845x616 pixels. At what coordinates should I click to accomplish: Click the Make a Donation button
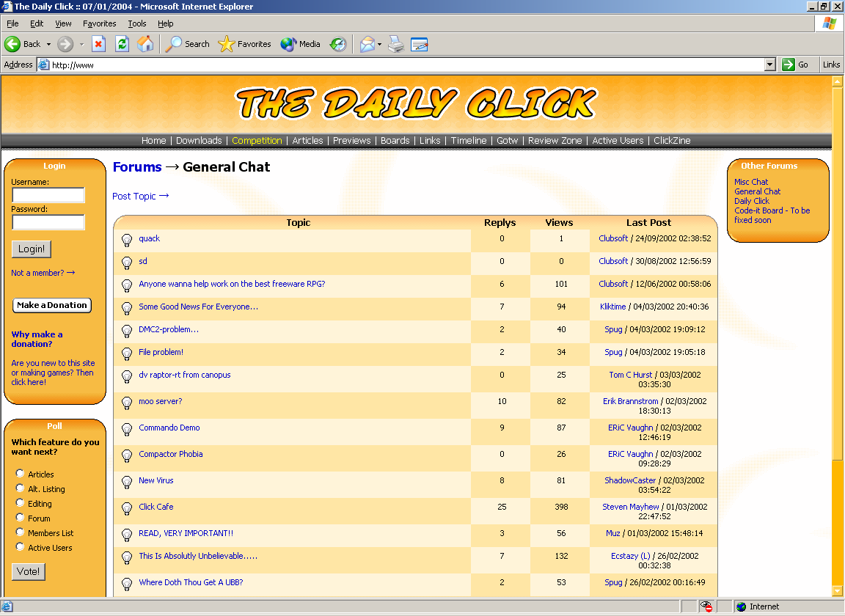click(52, 305)
